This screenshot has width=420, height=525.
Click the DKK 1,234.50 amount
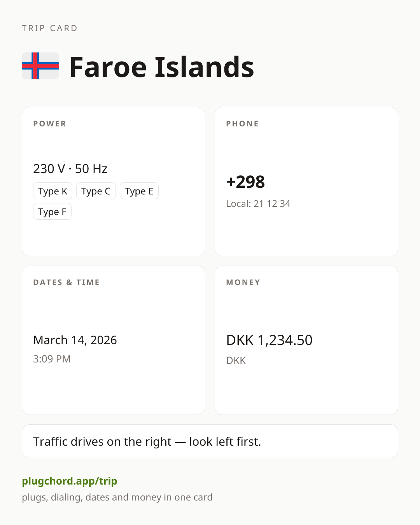(269, 340)
